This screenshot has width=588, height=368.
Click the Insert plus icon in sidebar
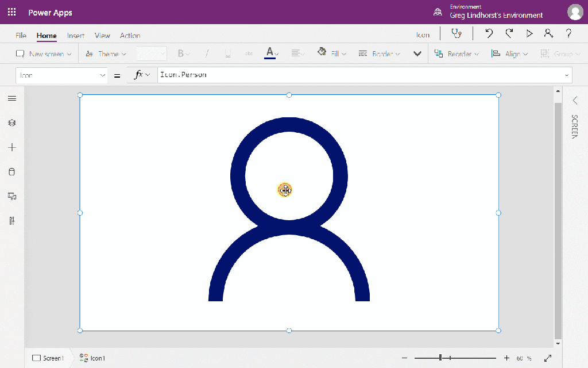coord(11,148)
